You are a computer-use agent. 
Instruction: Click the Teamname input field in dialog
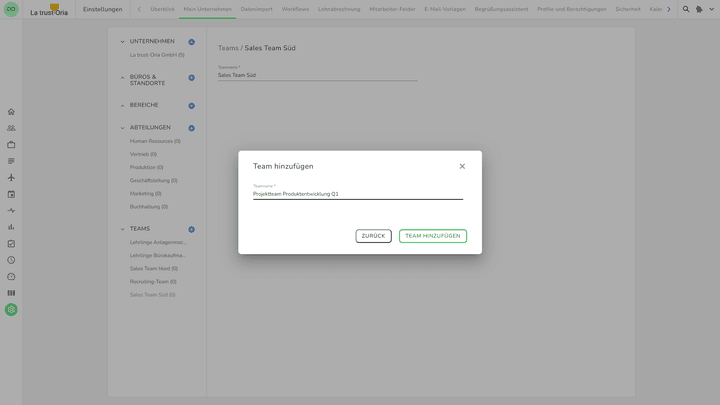[x=357, y=194]
